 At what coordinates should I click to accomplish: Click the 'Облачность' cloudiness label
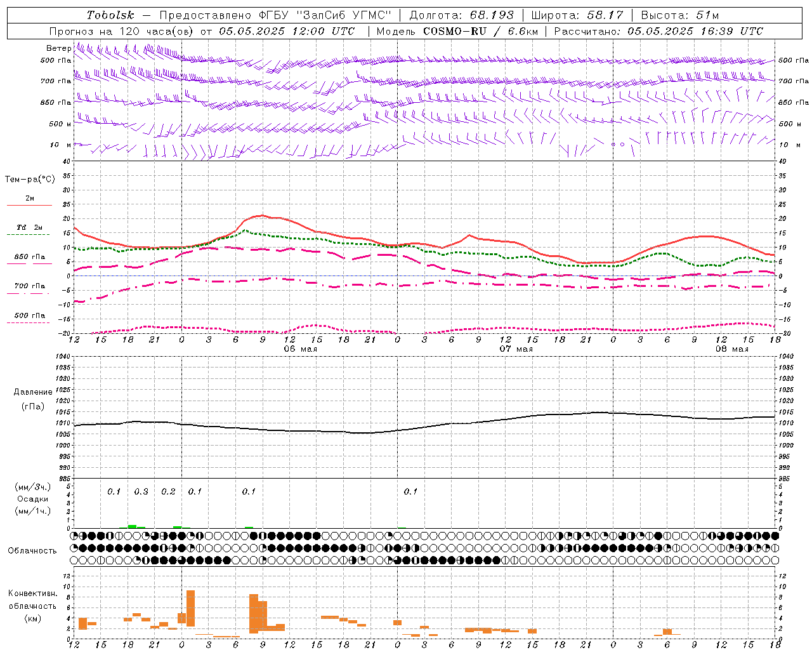(x=32, y=551)
